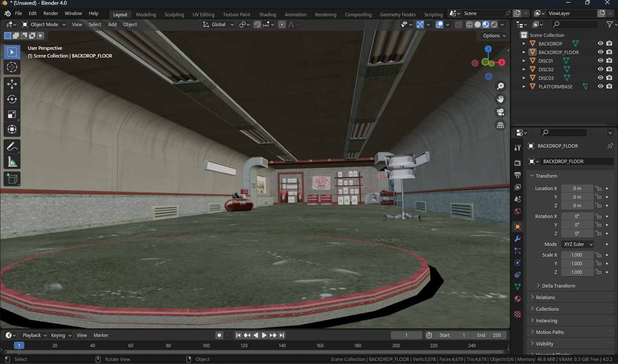Jump to the start frame
The image size is (618, 364).
coord(238,335)
